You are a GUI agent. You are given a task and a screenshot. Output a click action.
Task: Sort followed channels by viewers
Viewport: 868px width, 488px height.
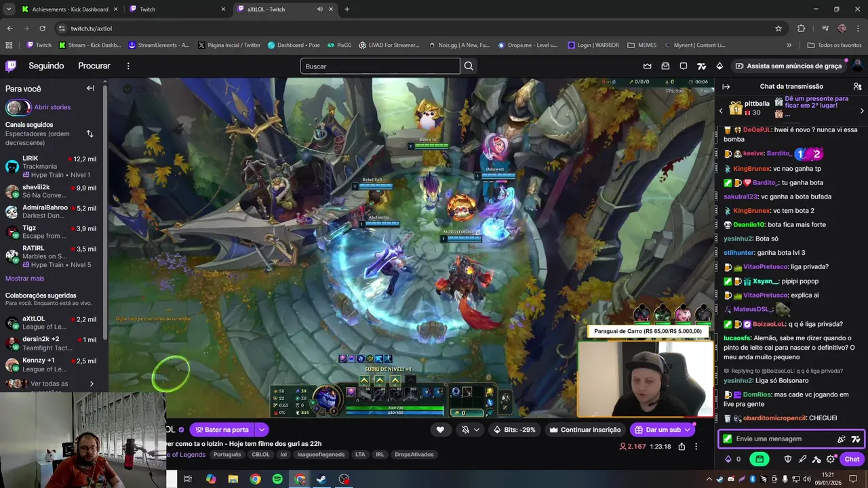point(90,134)
